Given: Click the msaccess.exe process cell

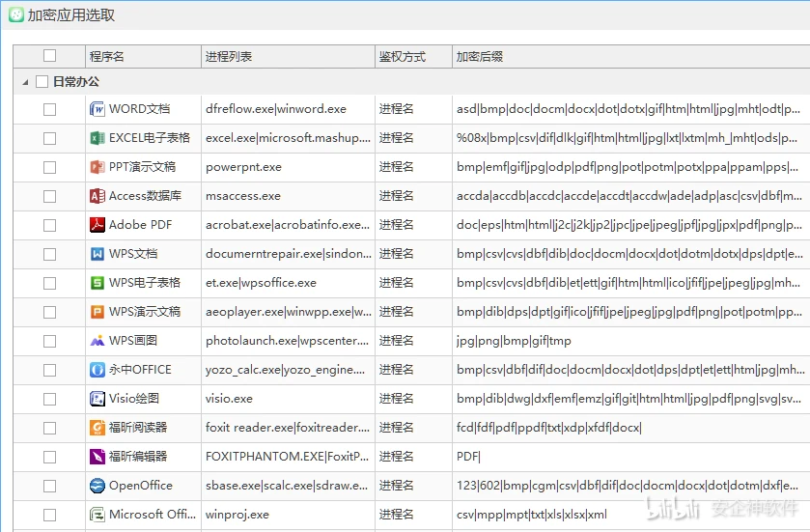Looking at the screenshot, I should 288,196.
